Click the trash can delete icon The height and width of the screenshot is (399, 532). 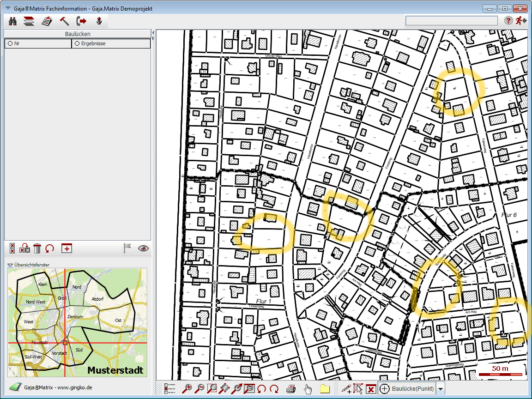tap(37, 248)
